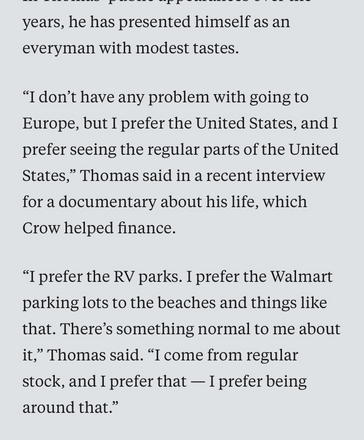
Task: Click the word "stock" in the last paragraph
Action: click(x=43, y=382)
